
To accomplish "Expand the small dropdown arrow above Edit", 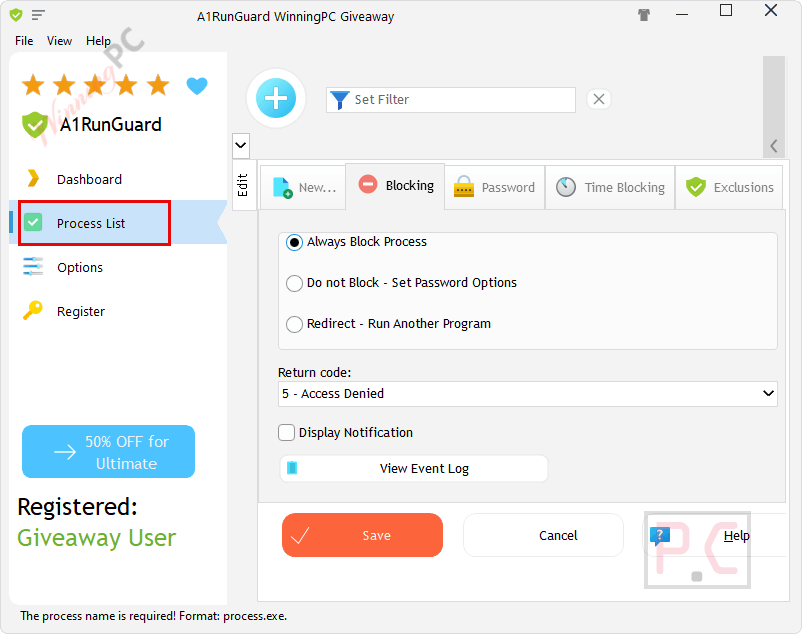I will pos(241,145).
